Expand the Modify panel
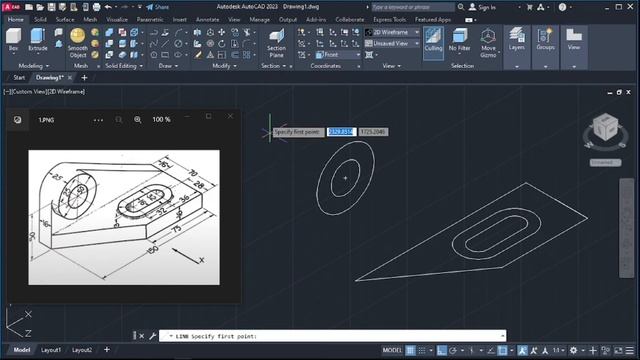Viewport: 640px width, 360px height. [x=224, y=66]
